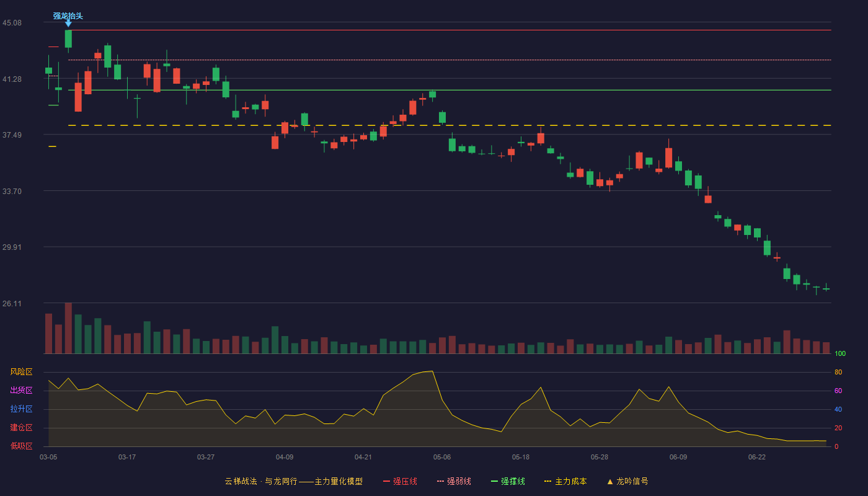
Task: Click the 04-09 date label
Action: [x=285, y=457]
